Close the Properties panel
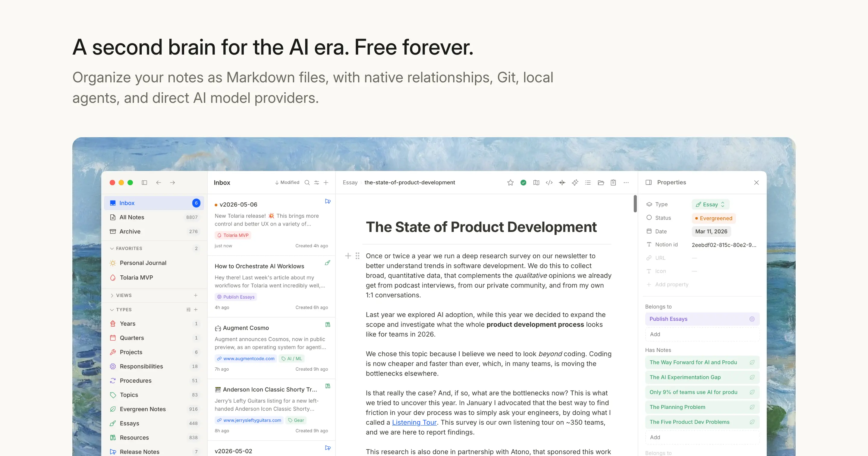Screen dimensions: 868x456 tap(756, 182)
